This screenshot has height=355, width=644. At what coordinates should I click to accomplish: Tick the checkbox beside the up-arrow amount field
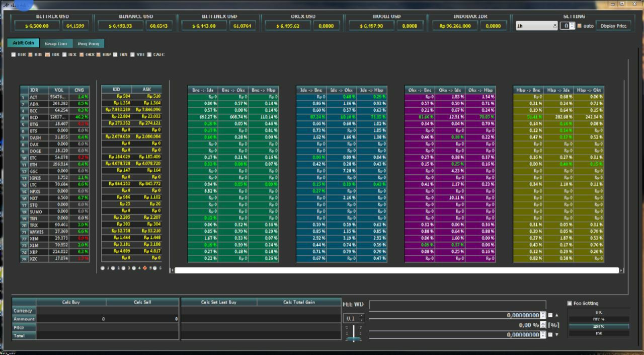tap(550, 315)
